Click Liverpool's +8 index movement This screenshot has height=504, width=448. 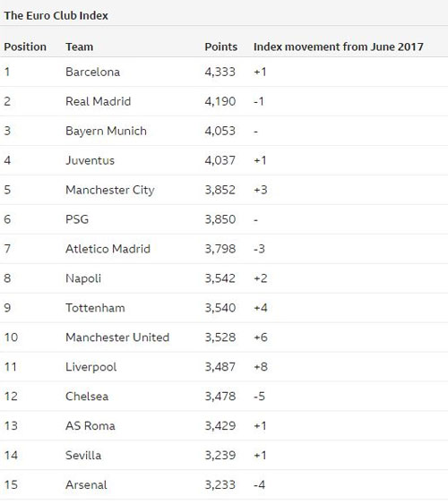(x=261, y=367)
